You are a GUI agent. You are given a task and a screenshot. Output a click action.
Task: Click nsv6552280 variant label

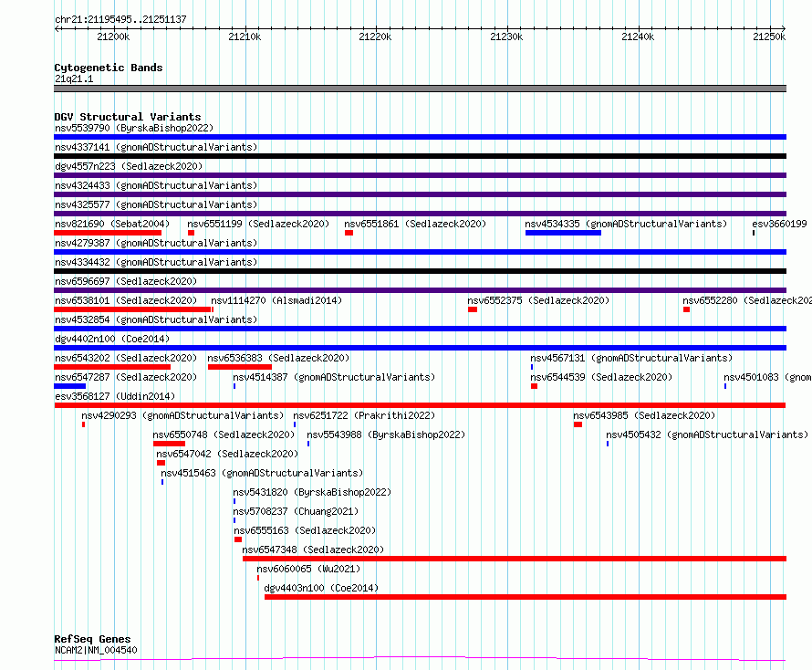click(x=747, y=300)
